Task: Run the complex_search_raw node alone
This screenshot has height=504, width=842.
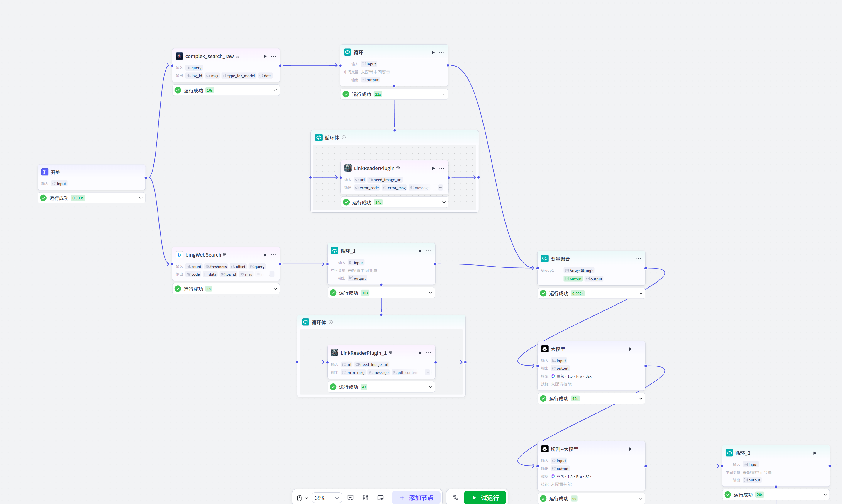Action: (x=265, y=56)
